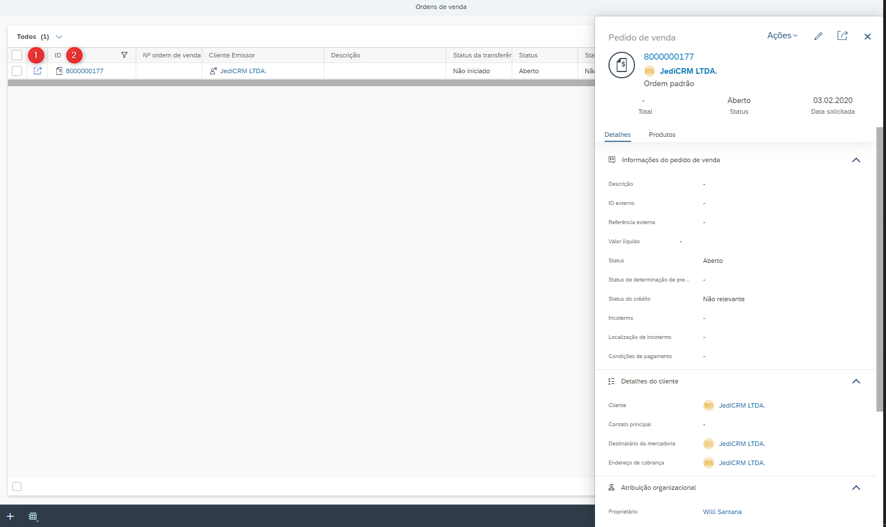This screenshot has height=527, width=886.
Task: Switch to the Produtos tab
Action: (x=662, y=135)
